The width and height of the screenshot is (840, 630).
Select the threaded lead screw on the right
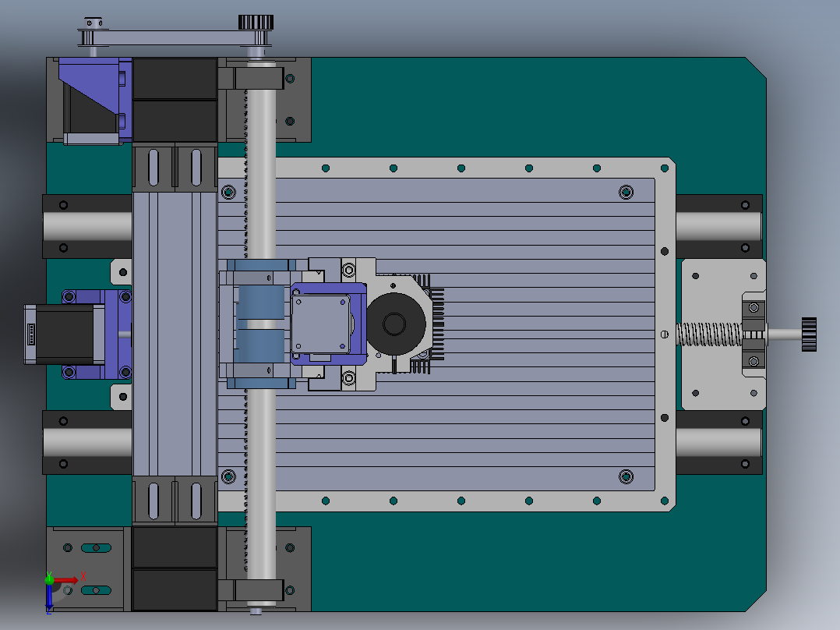[x=710, y=334]
